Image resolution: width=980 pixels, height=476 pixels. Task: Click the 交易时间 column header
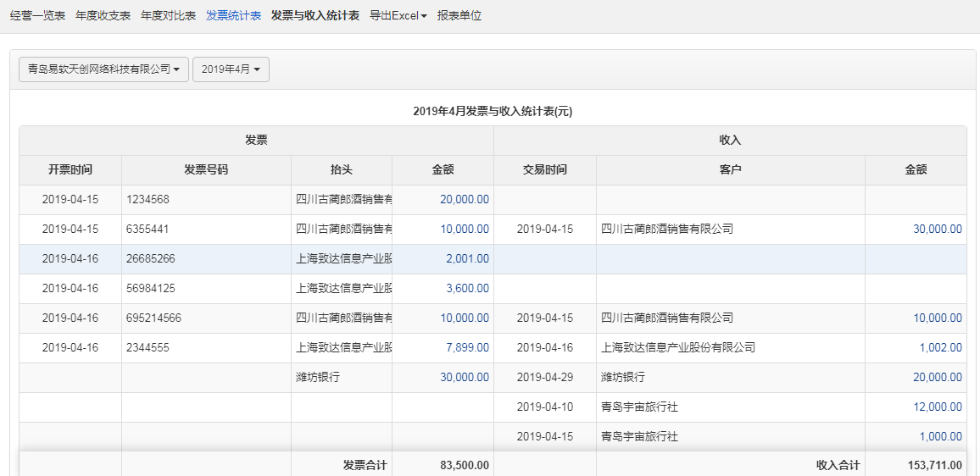tap(545, 170)
